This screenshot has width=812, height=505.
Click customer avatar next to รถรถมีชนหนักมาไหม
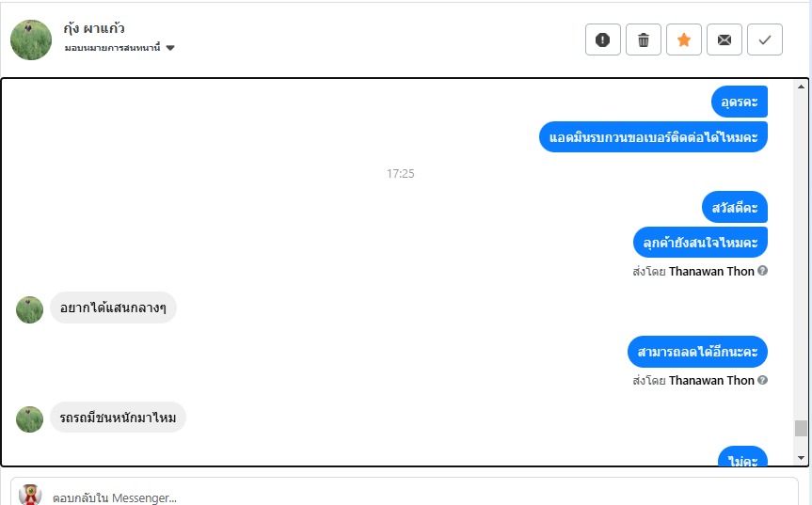[x=29, y=419]
